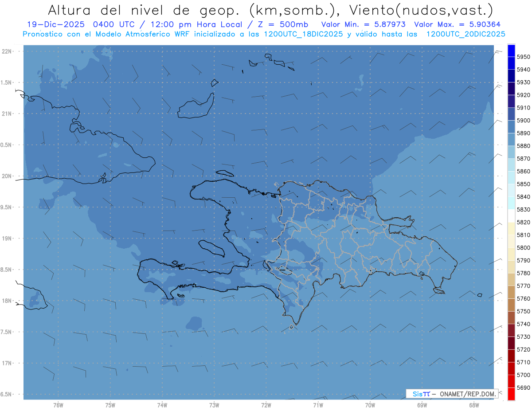Click the "Sisπ" logo text

[x=421, y=394]
